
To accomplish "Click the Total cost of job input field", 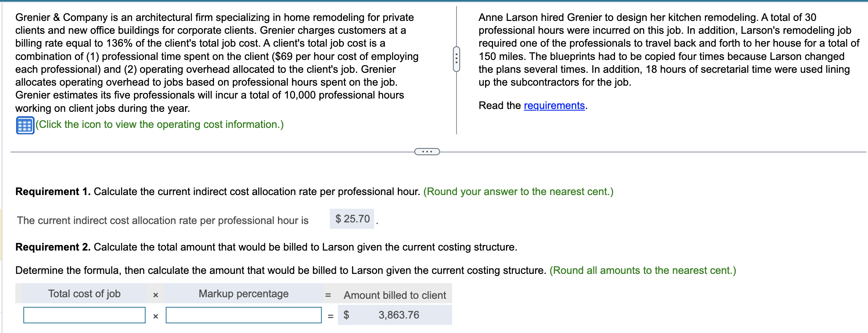I will tap(84, 316).
